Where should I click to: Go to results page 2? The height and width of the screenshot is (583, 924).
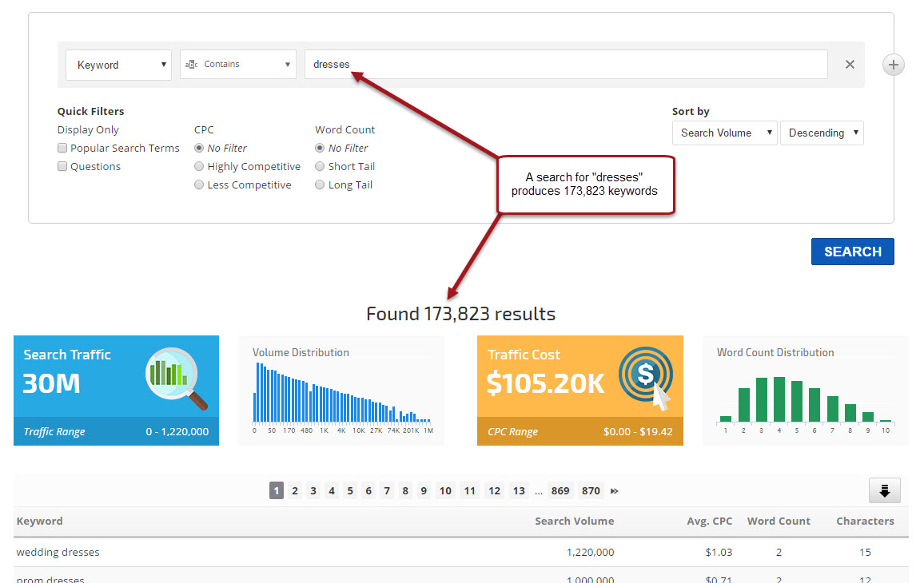click(295, 491)
